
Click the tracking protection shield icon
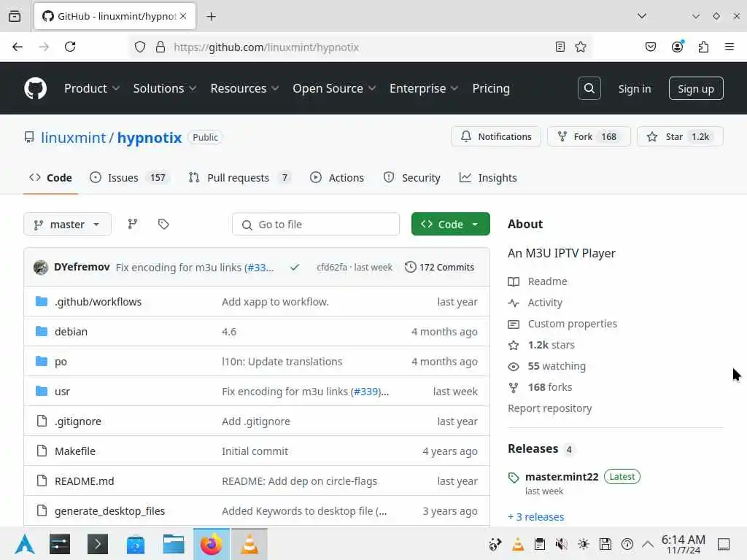(139, 47)
